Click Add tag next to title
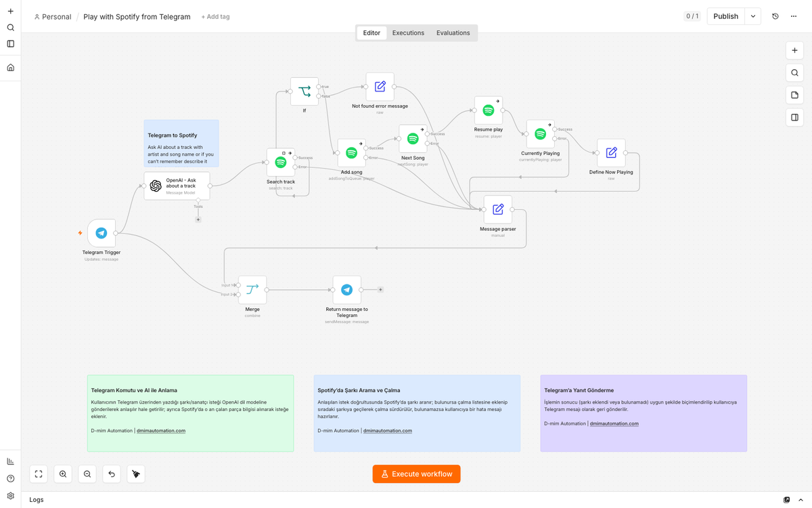The width and height of the screenshot is (812, 508). [215, 17]
